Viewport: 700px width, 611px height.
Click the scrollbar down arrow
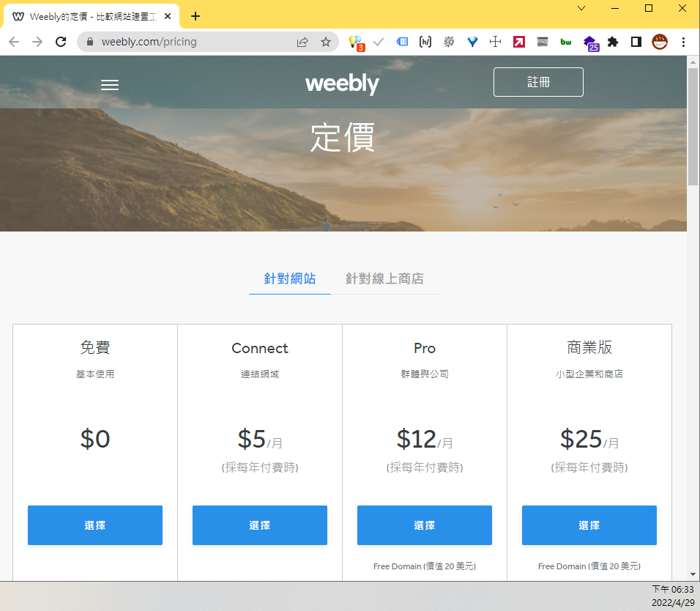(x=693, y=574)
